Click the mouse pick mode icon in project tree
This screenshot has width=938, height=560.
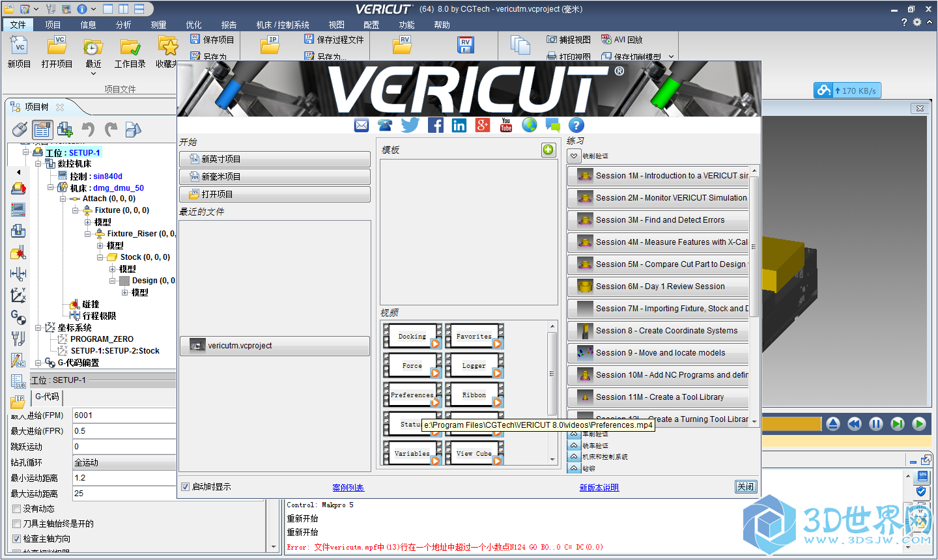tap(20, 130)
